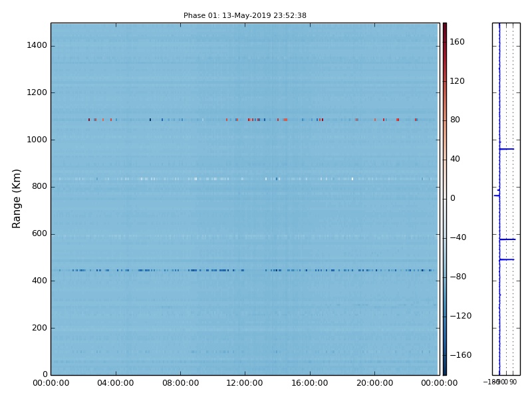Click the 1400 range tick label
The width and height of the screenshot is (532, 399).
point(37,45)
